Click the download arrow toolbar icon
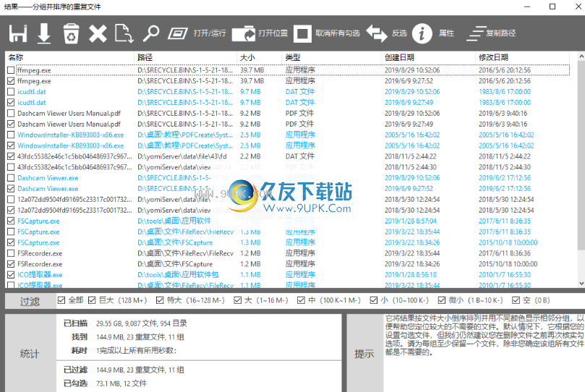 pos(44,33)
